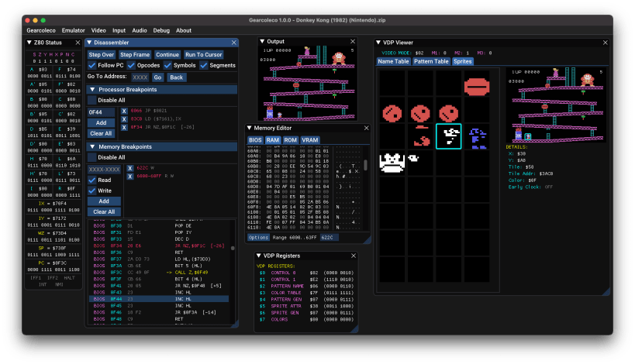Collapse the Disassembler panel

tap(89, 43)
